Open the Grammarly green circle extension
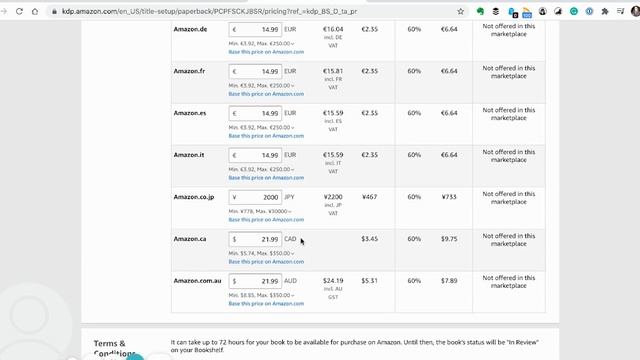This screenshot has width=640, height=360. [573, 11]
